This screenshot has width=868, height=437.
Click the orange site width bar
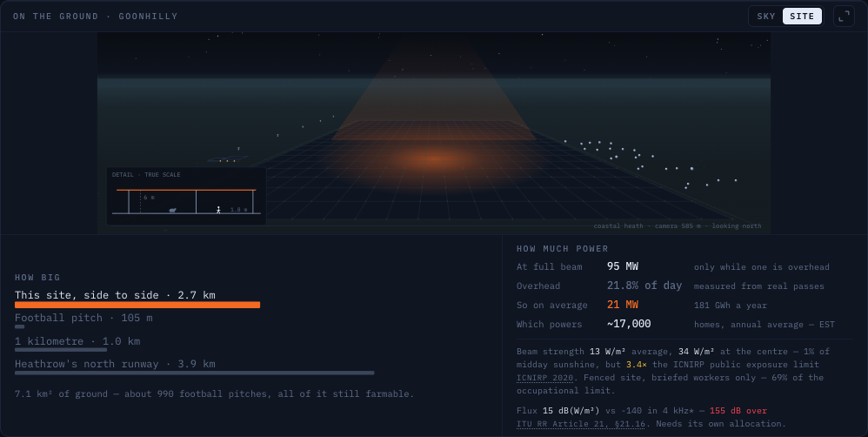pyautogui.click(x=137, y=305)
